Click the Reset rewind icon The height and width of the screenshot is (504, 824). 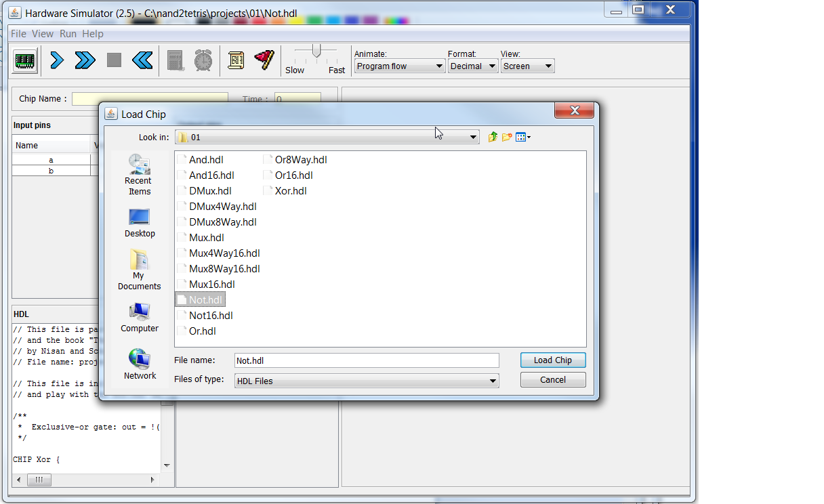142,60
